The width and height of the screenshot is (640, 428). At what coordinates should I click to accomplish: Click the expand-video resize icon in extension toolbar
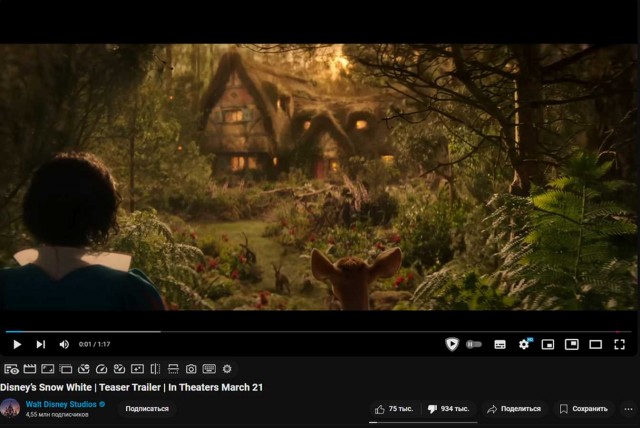47,369
